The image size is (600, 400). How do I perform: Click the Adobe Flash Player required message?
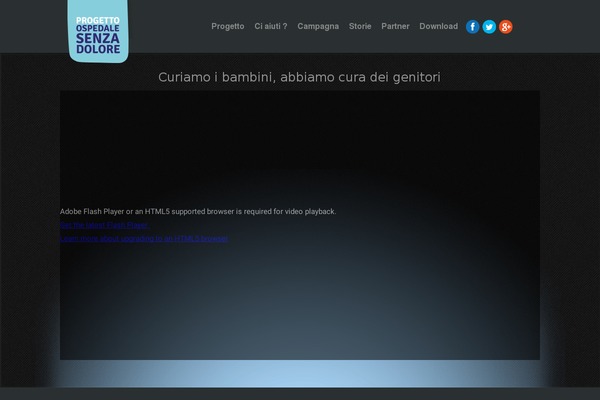click(198, 211)
